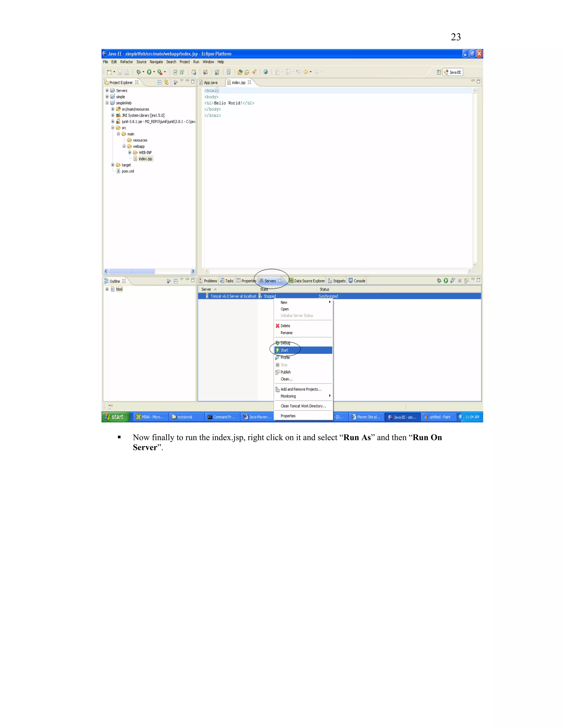Collapse the simpleWeb project node
Viewport: 563px width, 728px height.
[x=107, y=103]
